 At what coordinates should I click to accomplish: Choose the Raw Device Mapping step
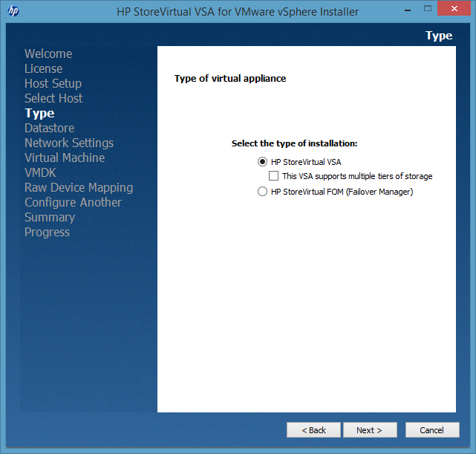coord(79,188)
